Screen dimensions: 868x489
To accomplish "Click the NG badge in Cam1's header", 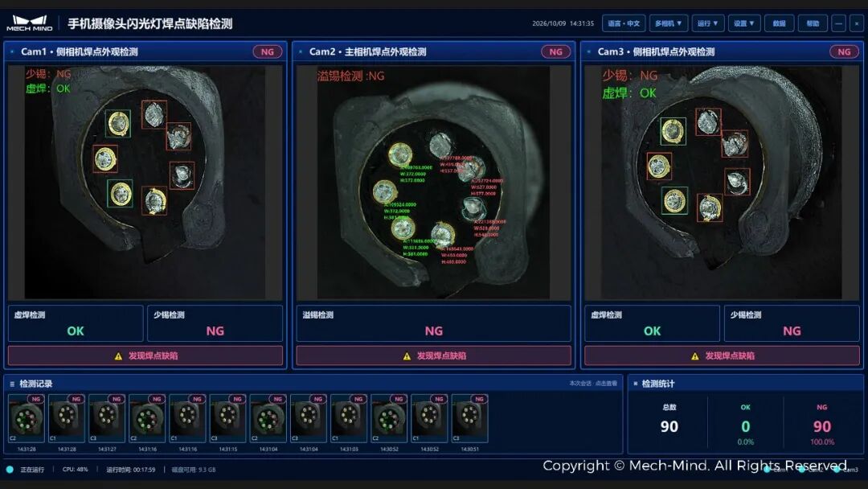I will pyautogui.click(x=268, y=51).
